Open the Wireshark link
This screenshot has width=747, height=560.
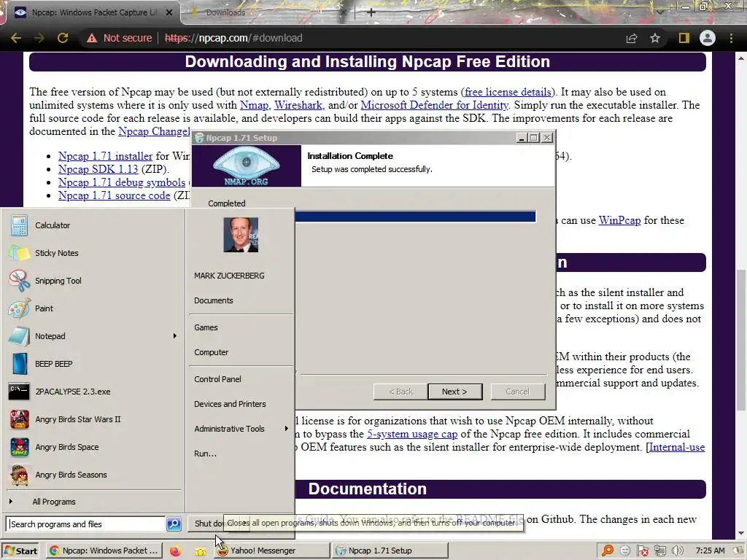point(298,105)
